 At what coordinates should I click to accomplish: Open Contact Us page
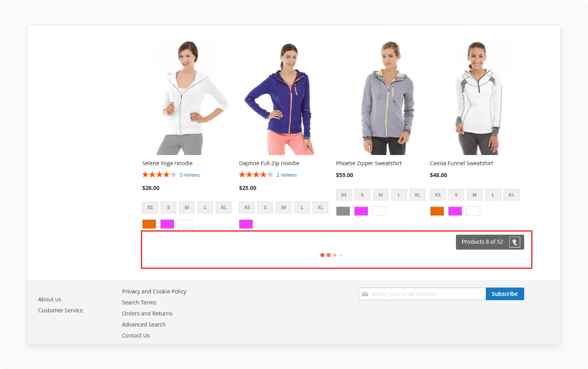coord(136,335)
